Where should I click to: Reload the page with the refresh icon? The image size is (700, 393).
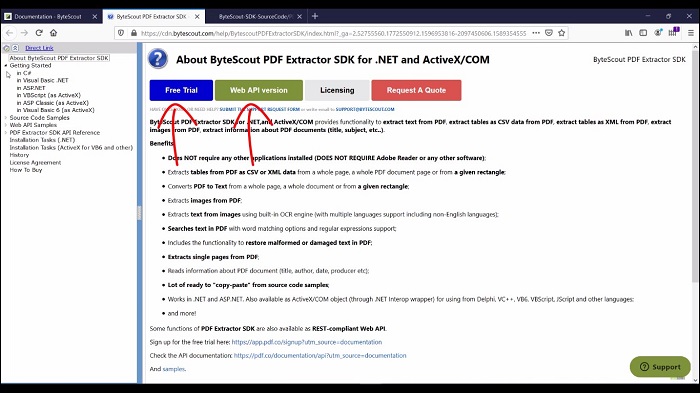(39, 33)
